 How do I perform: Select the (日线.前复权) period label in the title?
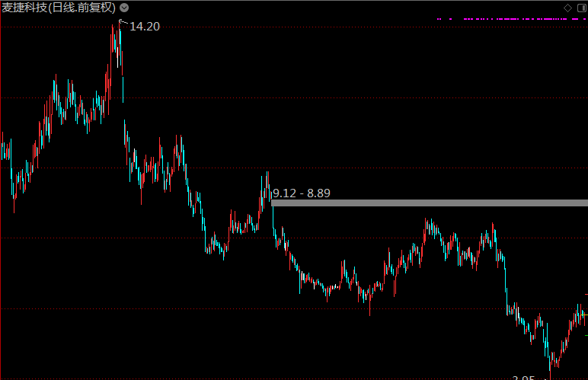[82, 8]
